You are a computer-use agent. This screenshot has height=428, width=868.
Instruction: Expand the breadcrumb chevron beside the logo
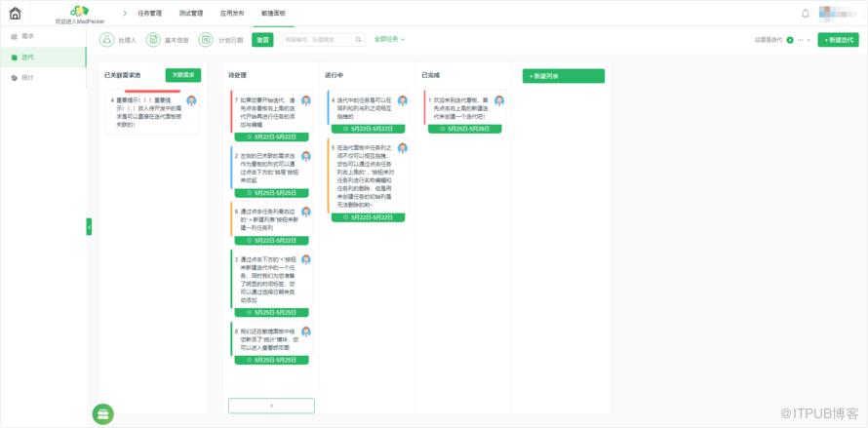[x=125, y=14]
